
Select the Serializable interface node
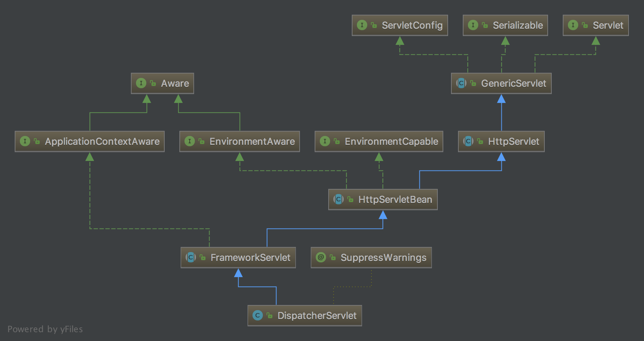click(x=505, y=25)
